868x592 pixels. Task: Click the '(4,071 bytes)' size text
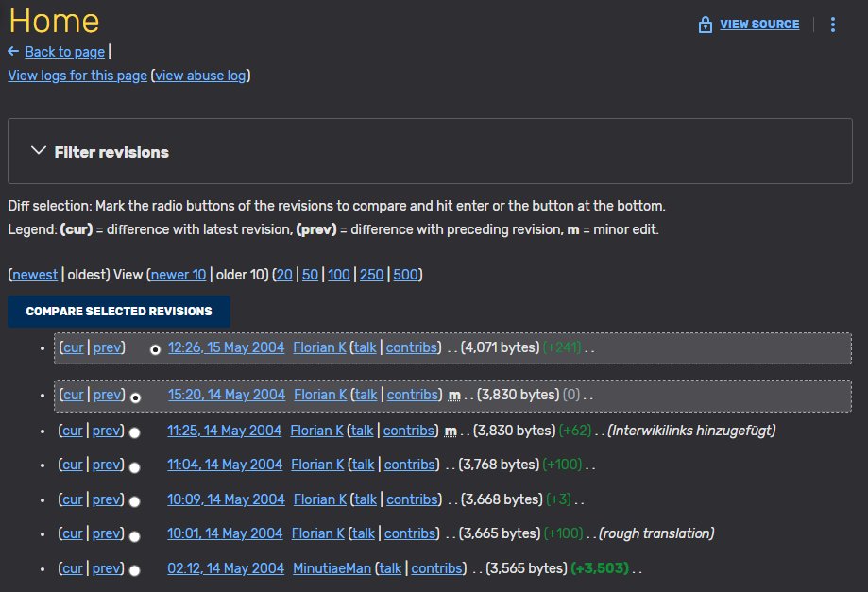click(x=500, y=347)
